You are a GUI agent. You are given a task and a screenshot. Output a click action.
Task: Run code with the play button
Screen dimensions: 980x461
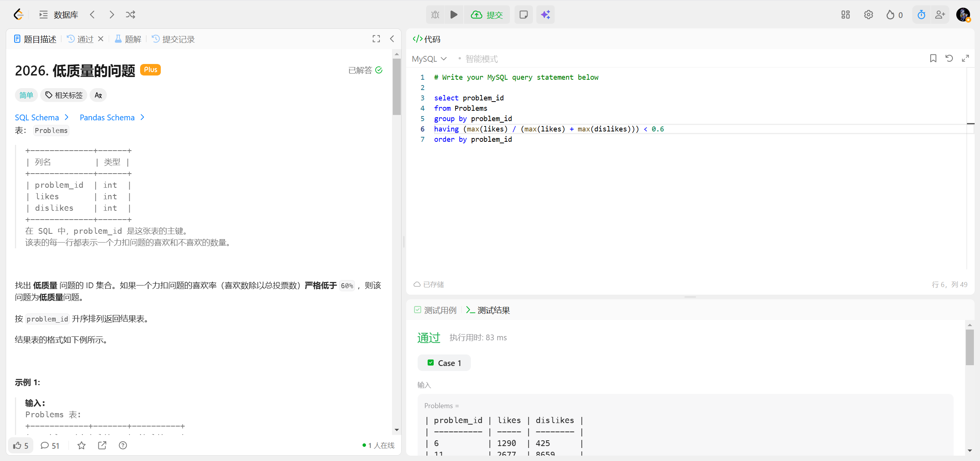454,15
